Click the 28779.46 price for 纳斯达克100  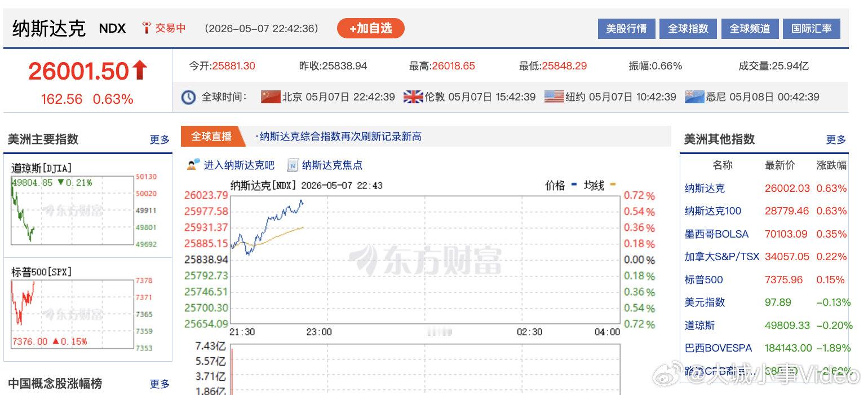pos(787,211)
